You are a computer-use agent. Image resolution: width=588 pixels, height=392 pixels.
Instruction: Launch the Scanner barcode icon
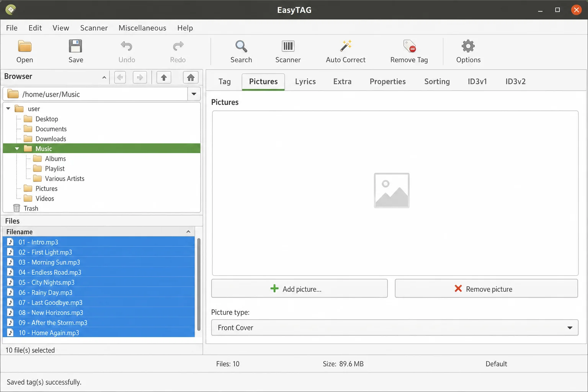[288, 46]
